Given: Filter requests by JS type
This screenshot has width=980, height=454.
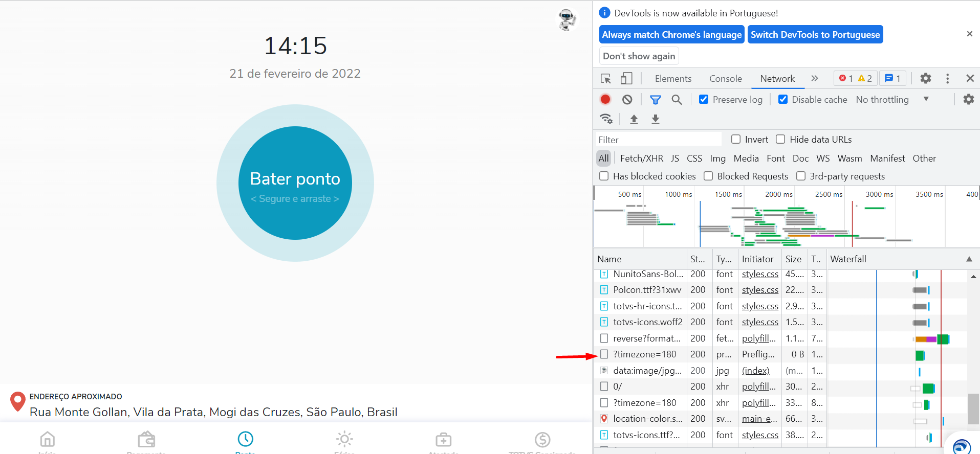Looking at the screenshot, I should pyautogui.click(x=675, y=158).
